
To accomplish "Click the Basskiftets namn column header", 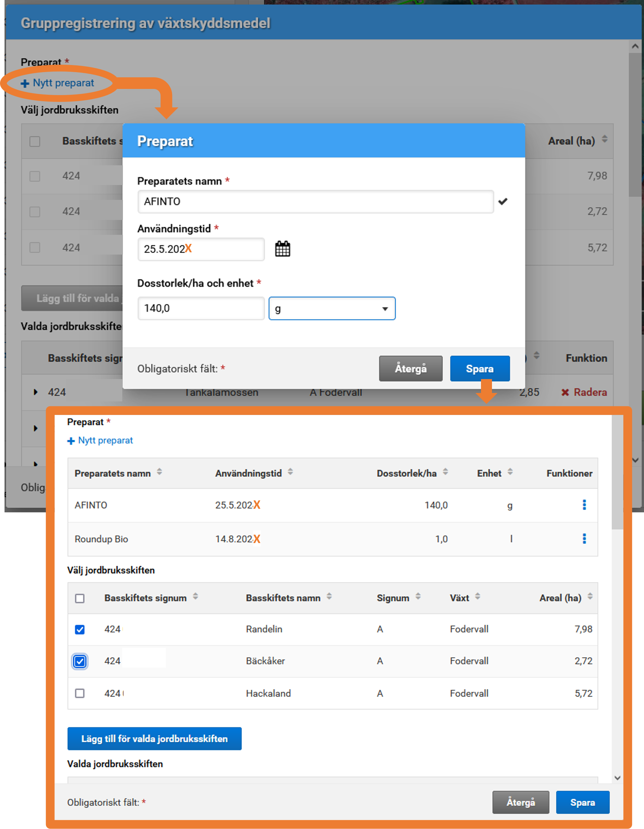I will (x=283, y=598).
